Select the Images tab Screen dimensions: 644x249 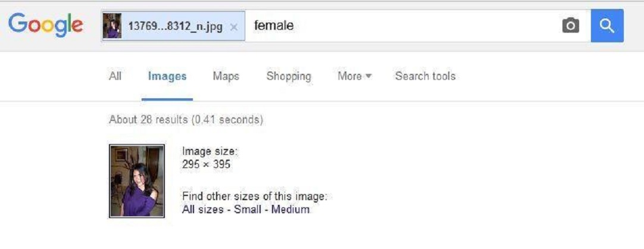click(167, 76)
